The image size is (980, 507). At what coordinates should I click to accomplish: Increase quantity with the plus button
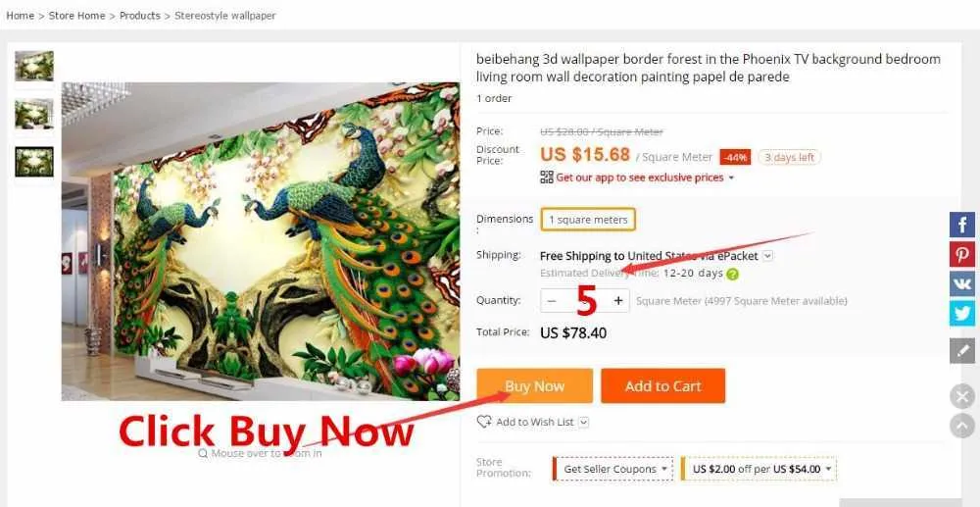(x=618, y=301)
